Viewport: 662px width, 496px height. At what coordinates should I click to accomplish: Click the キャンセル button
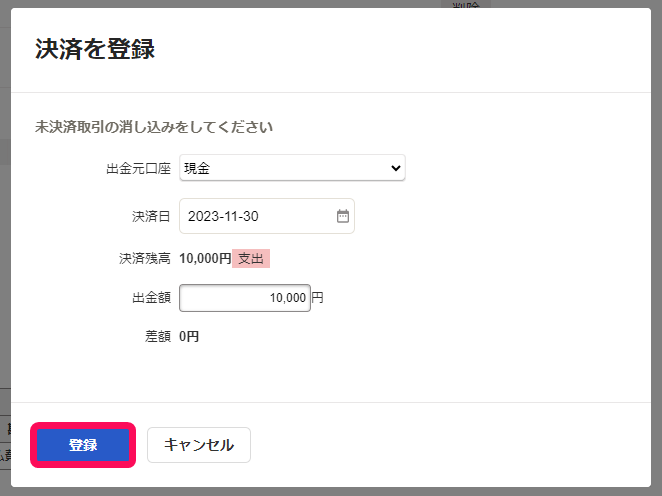[x=199, y=445]
